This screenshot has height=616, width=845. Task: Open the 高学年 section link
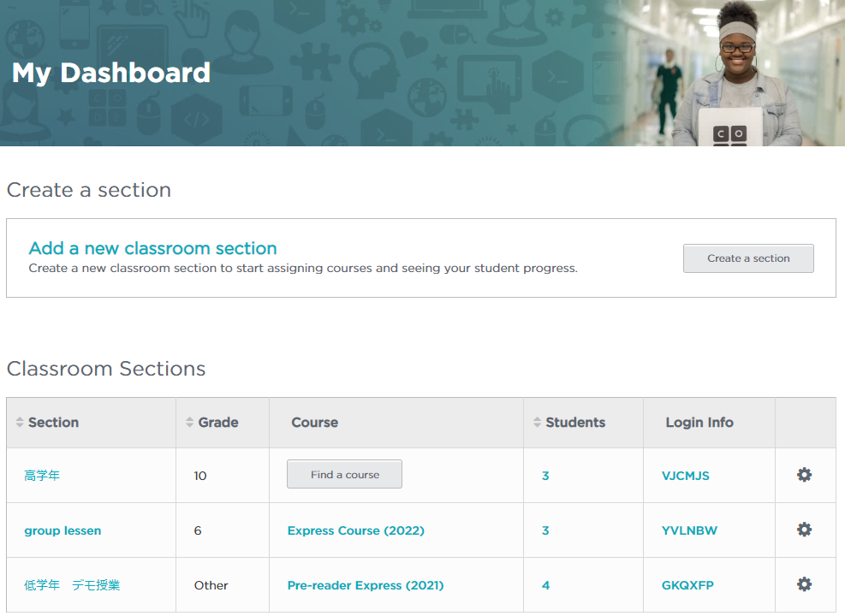42,476
